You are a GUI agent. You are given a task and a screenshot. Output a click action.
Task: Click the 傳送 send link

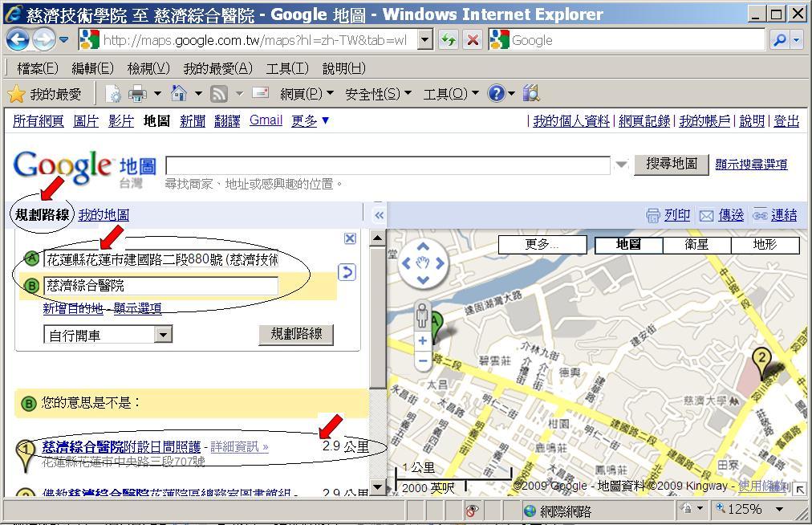[731, 214]
